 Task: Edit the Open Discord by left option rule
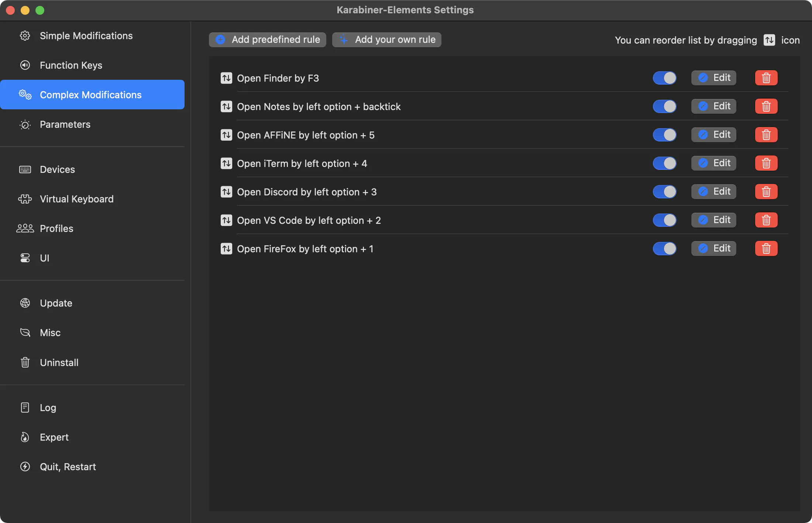coord(713,192)
